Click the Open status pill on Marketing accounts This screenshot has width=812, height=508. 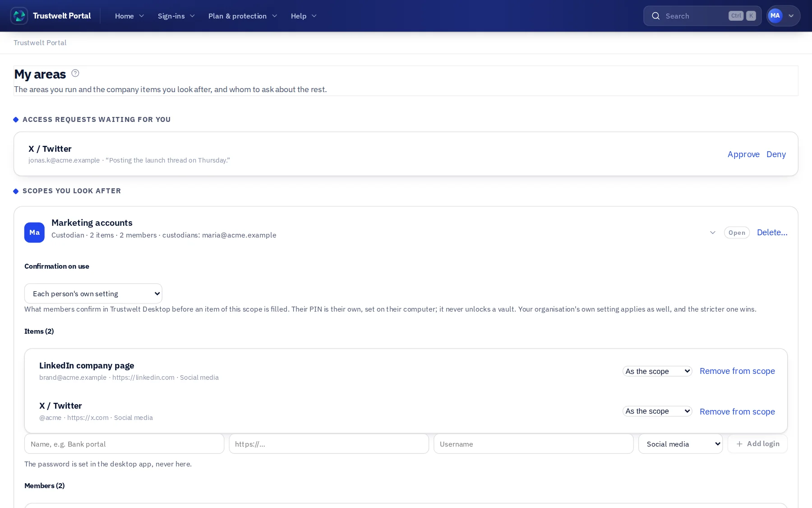(737, 233)
